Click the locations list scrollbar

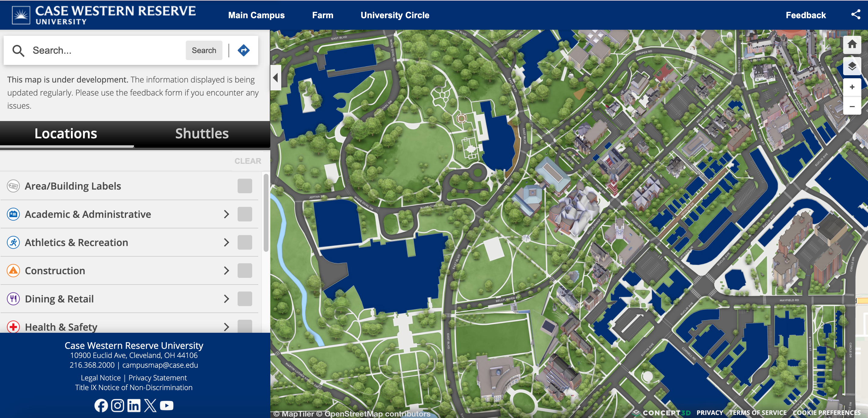[266, 213]
